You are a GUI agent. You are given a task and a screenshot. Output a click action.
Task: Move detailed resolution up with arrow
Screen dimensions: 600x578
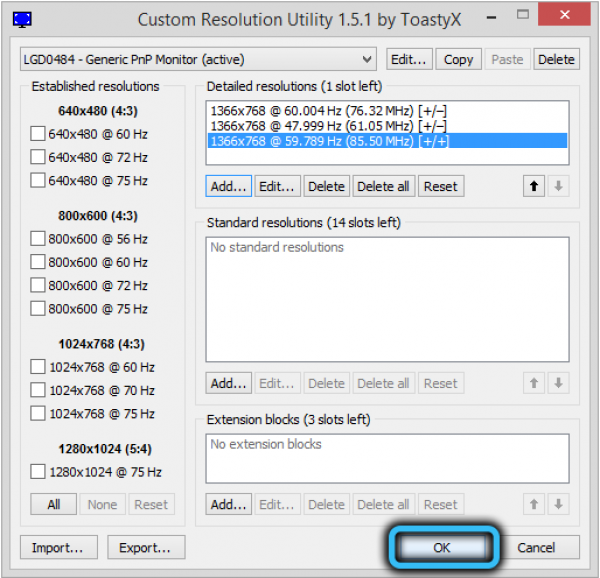(534, 186)
